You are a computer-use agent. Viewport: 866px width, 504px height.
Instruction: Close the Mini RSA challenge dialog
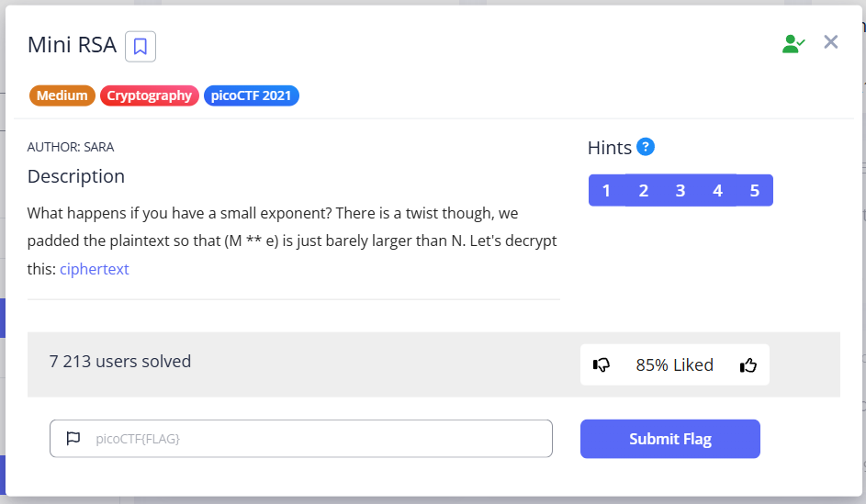pyautogui.click(x=831, y=42)
